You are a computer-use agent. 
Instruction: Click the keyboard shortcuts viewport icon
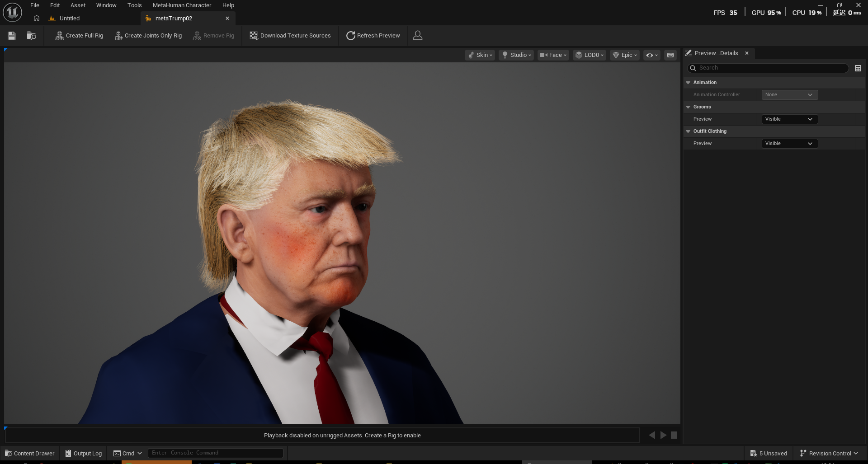[670, 55]
